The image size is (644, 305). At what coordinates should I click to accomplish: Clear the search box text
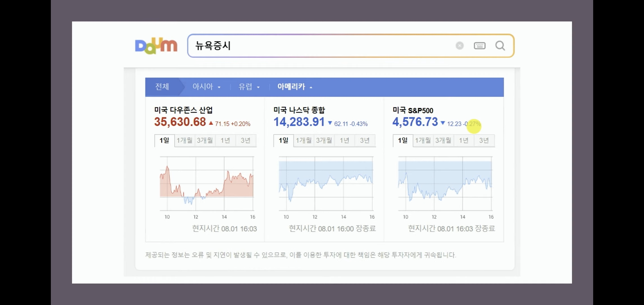pos(460,45)
